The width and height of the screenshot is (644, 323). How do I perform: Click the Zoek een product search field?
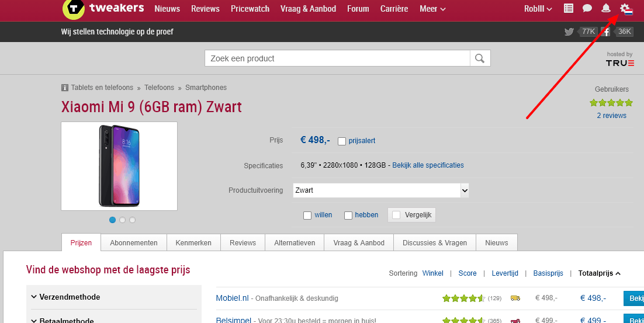coord(338,58)
